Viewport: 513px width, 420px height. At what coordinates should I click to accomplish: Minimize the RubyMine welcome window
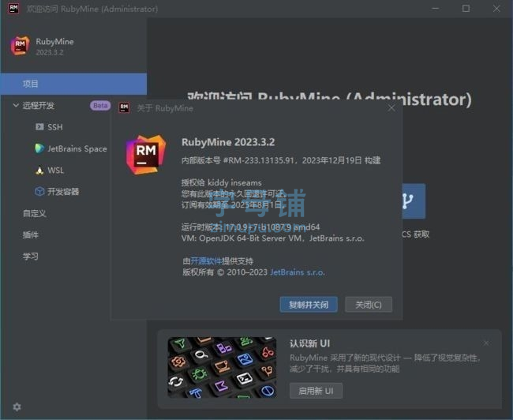pos(436,9)
